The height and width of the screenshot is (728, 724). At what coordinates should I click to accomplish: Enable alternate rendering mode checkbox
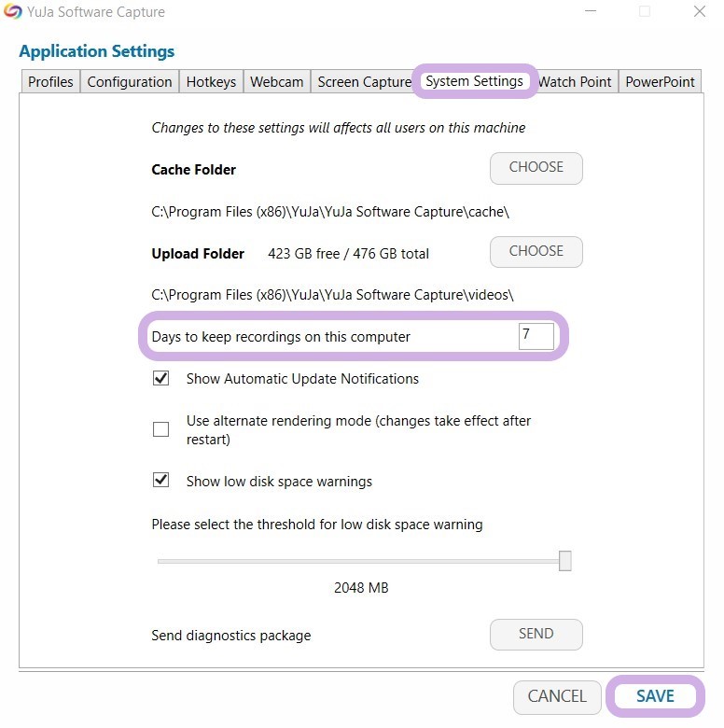[x=161, y=429]
